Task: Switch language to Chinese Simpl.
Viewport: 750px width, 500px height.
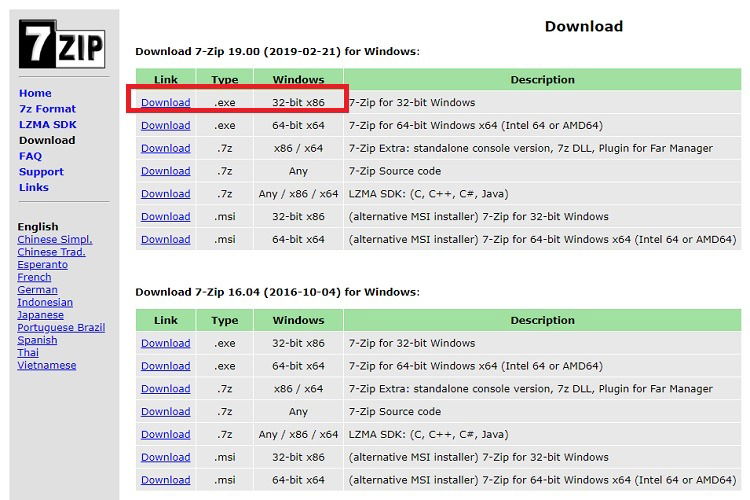Action: [55, 240]
